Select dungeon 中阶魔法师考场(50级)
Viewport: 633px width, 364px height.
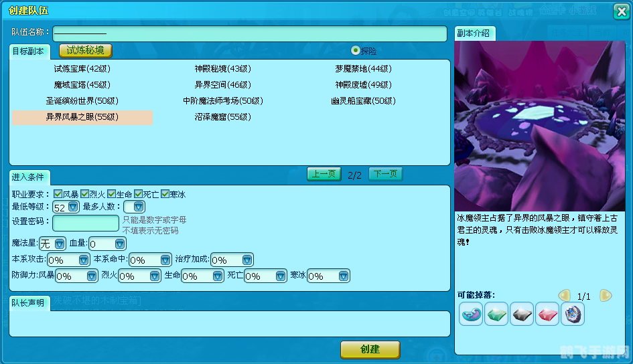(x=223, y=101)
